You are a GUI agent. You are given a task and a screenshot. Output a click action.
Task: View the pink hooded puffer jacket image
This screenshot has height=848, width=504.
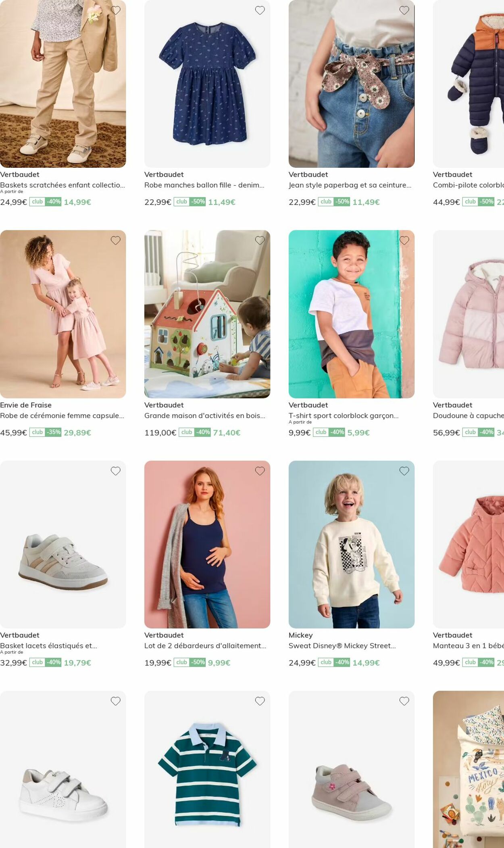tap(469, 314)
